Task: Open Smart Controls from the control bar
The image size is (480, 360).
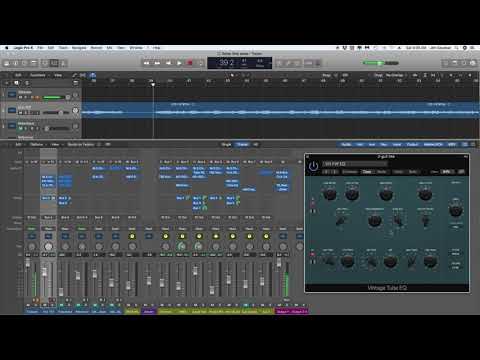Action: coord(45,63)
